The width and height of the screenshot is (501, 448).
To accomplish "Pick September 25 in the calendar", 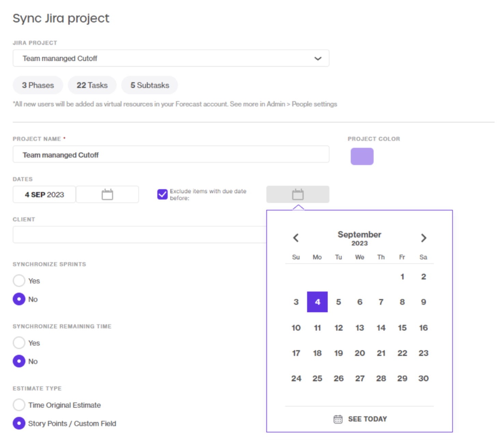I will point(317,378).
